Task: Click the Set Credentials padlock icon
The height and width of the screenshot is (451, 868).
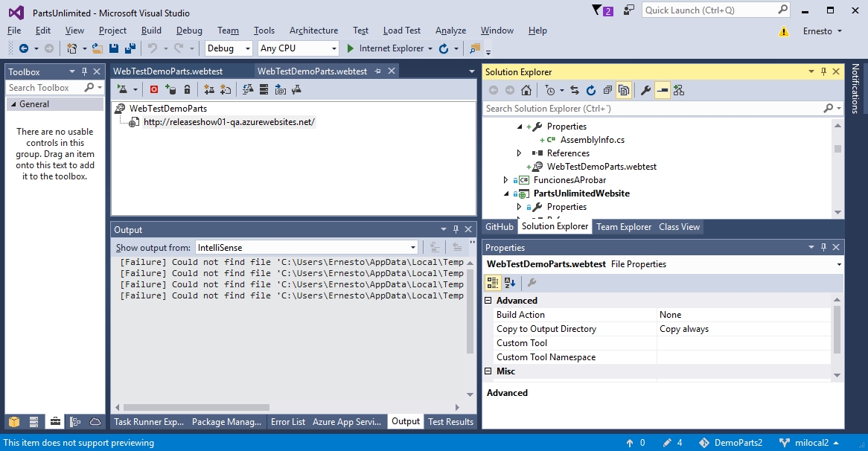Action: tap(187, 89)
